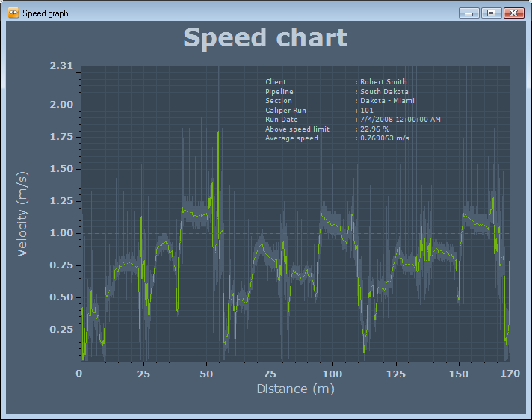
Task: Click the 'Average speed' label
Action: click(291, 138)
